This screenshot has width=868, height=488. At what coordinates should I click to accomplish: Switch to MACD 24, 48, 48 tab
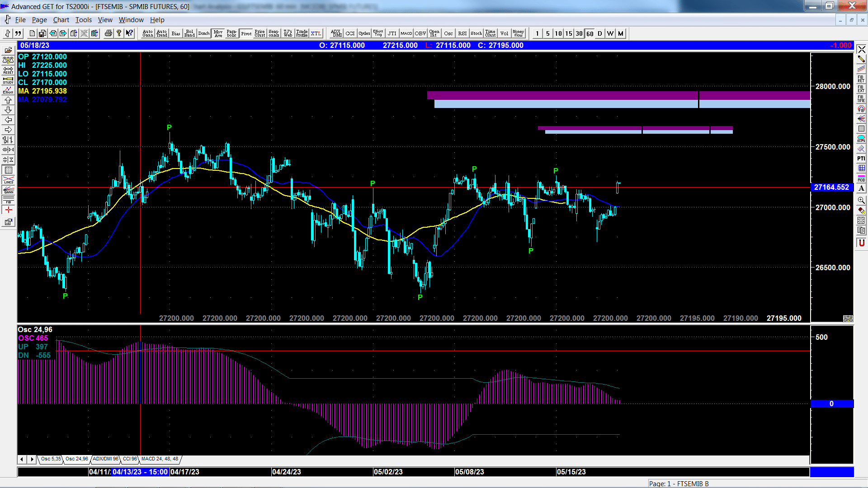[x=160, y=459]
